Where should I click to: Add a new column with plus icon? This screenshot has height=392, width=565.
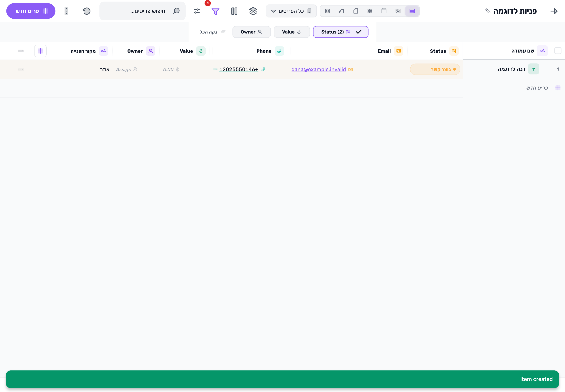click(40, 51)
